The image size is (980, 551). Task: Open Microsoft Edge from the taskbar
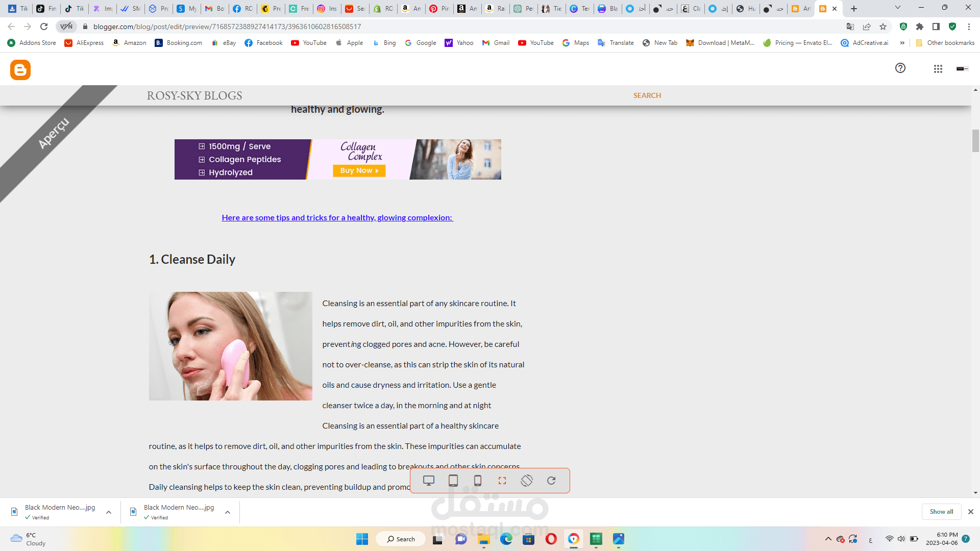coord(506,539)
